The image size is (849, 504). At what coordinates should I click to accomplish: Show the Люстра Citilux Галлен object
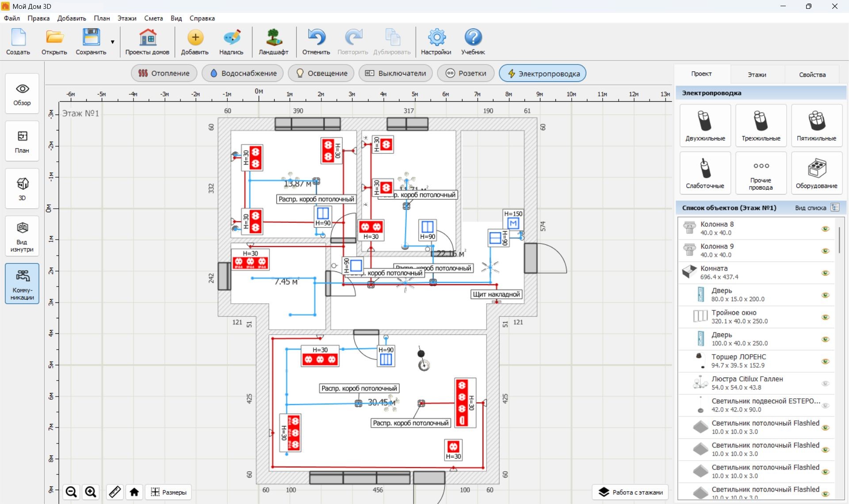point(825,383)
